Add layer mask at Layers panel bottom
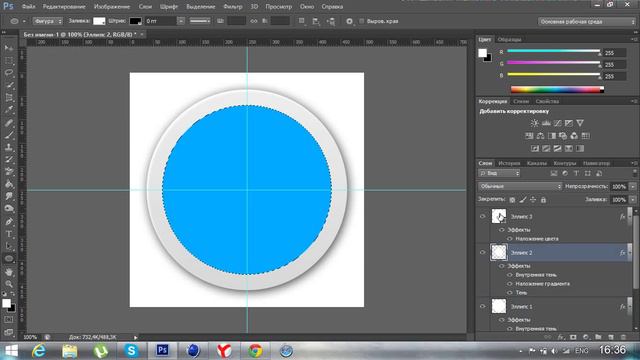The height and width of the screenshot is (360, 640). pyautogui.click(x=573, y=337)
